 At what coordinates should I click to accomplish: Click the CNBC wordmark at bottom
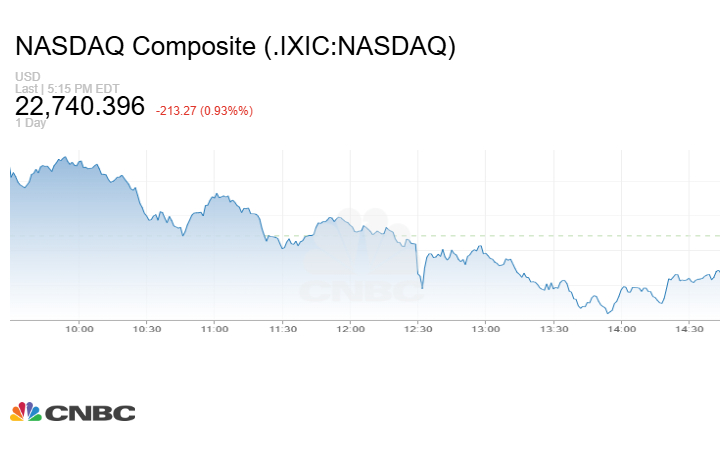(x=89, y=413)
